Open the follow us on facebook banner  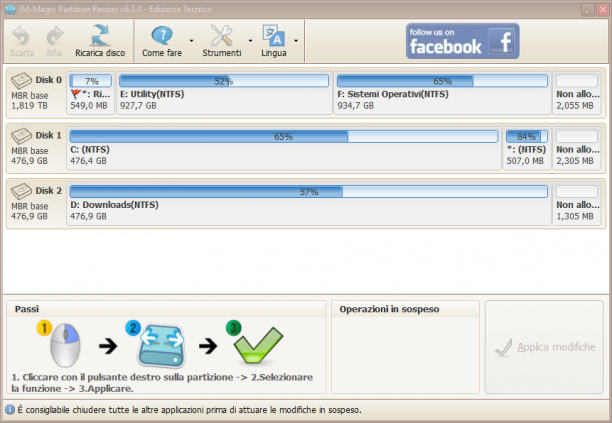463,41
